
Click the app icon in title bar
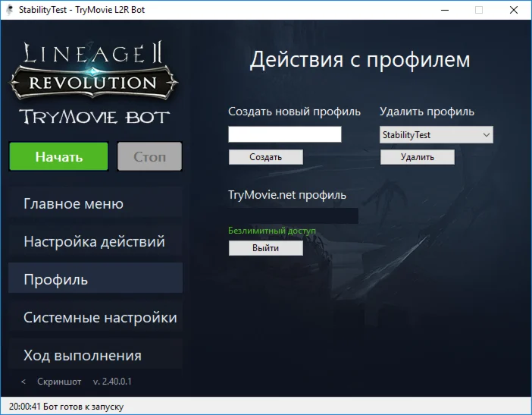coord(10,10)
